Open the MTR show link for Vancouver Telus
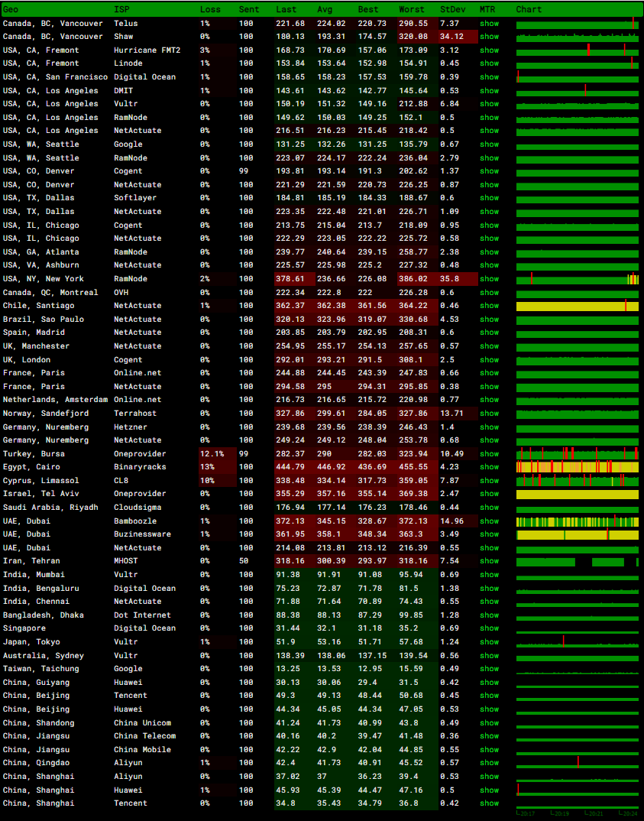Image resolution: width=644 pixels, height=821 pixels. tap(489, 24)
